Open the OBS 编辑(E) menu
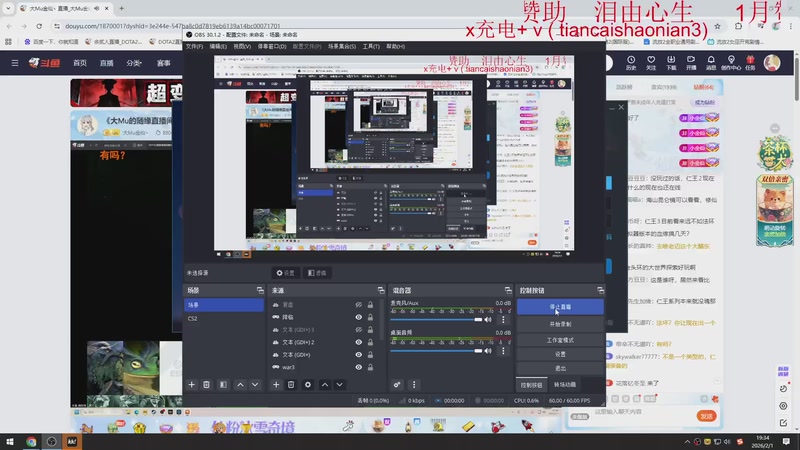The width and height of the screenshot is (800, 450). coord(218,46)
